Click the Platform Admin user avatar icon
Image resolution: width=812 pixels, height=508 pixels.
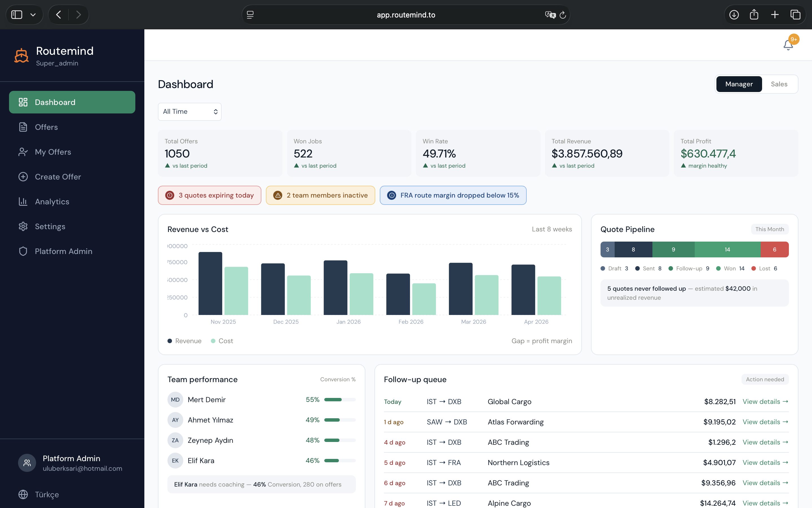[27, 463]
